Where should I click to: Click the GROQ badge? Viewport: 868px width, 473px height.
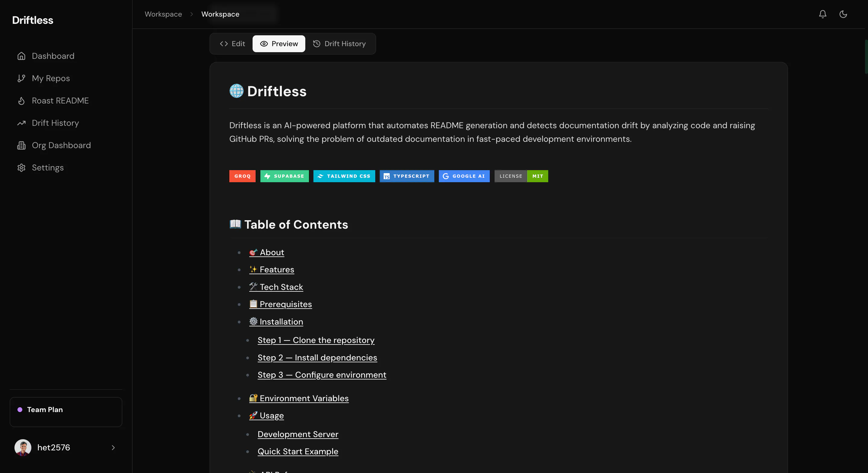click(242, 176)
